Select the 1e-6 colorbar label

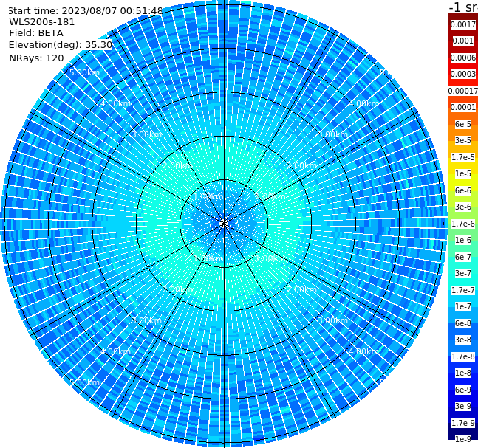tap(463, 240)
